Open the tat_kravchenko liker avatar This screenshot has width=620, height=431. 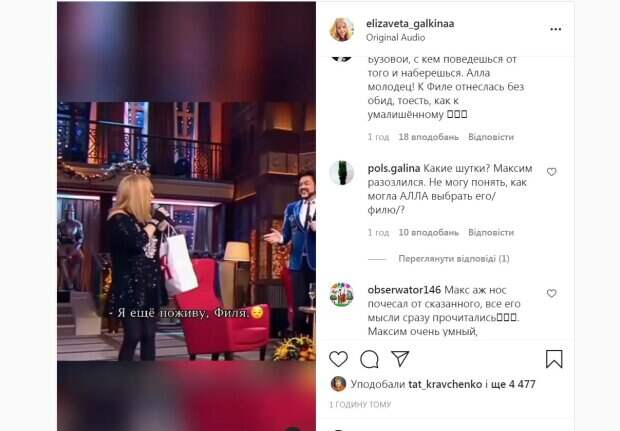[x=338, y=384]
